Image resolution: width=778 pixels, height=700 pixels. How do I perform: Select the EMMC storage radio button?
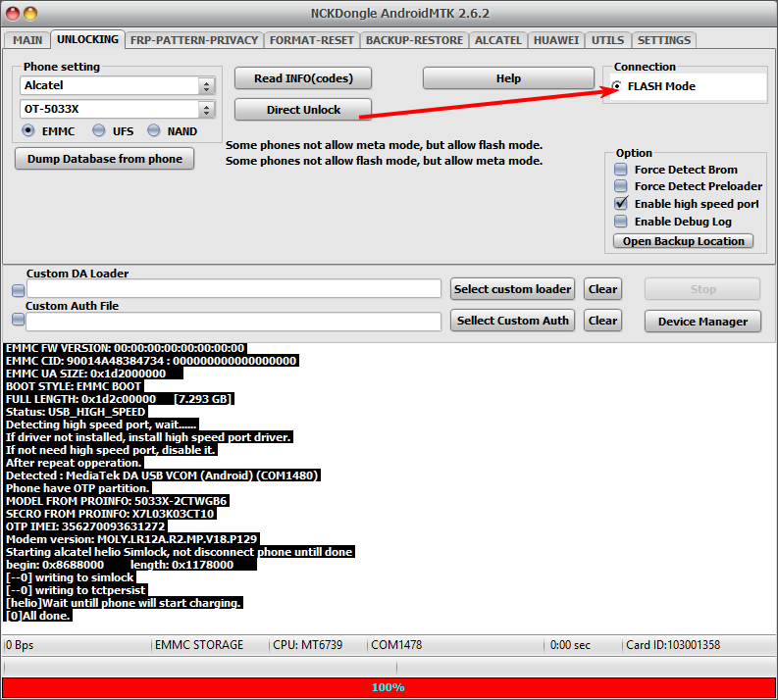tap(28, 130)
